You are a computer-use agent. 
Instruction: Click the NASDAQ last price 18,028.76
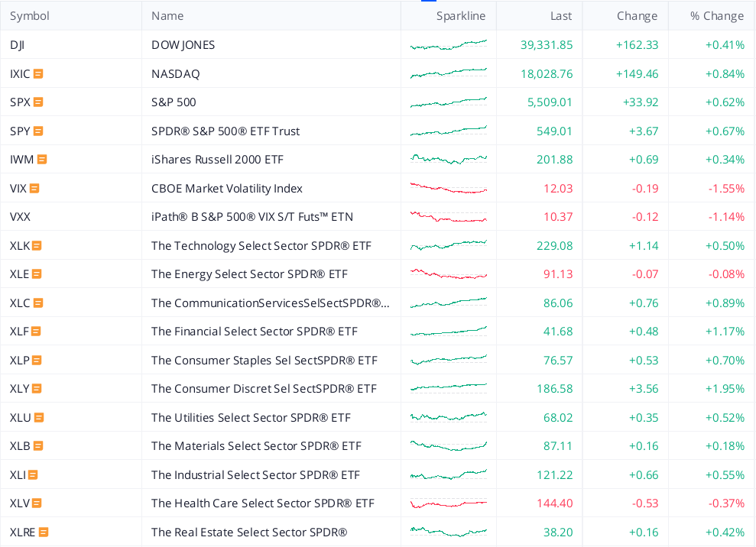[x=547, y=74]
